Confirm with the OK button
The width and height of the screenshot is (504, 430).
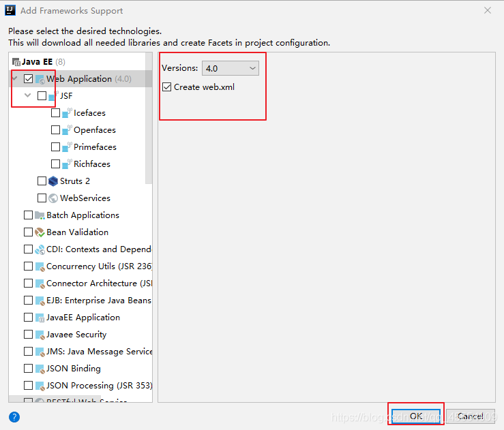pos(416,416)
